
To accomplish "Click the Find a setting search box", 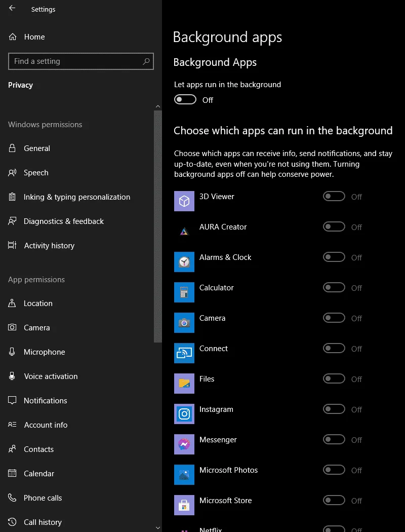I will point(80,61).
